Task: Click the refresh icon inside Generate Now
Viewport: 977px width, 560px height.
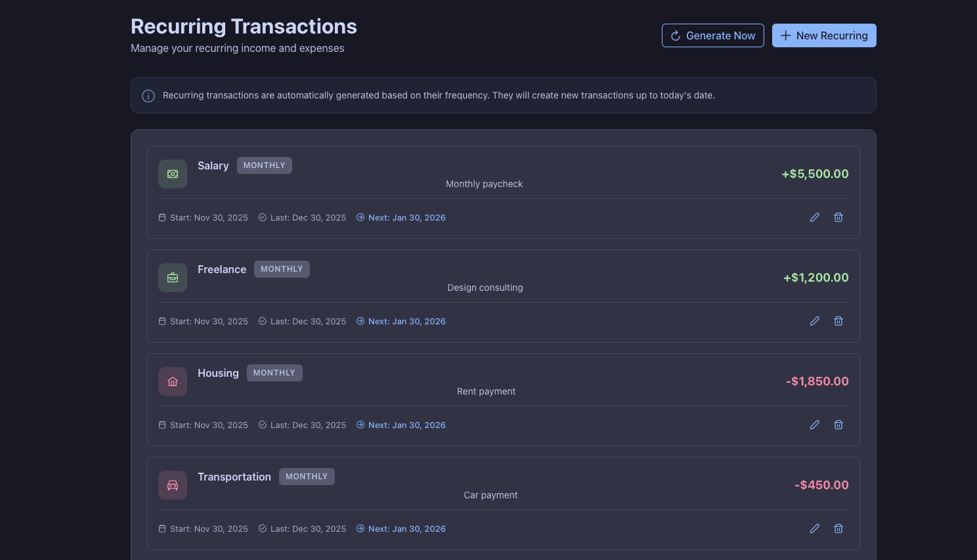Action: [676, 35]
